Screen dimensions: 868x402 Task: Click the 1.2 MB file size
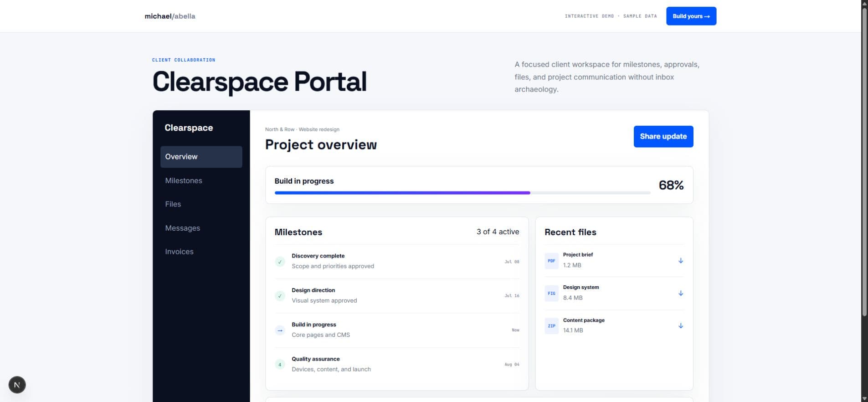pyautogui.click(x=572, y=265)
